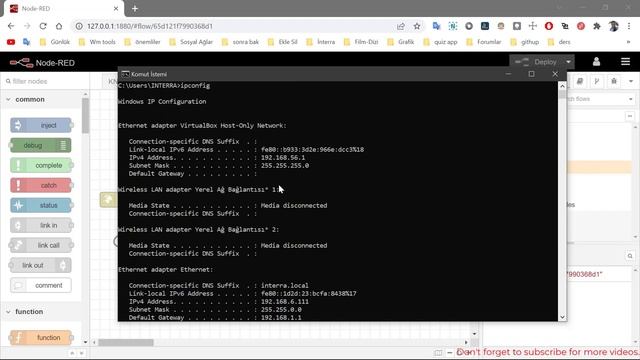Open Node-RED main hamburger menu
The height and width of the screenshot is (360, 640).
(x=625, y=62)
